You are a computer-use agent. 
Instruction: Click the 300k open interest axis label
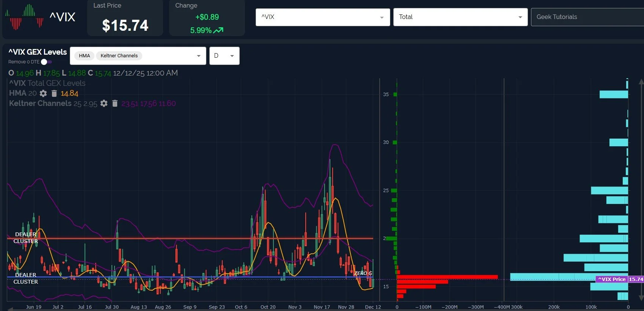517,307
